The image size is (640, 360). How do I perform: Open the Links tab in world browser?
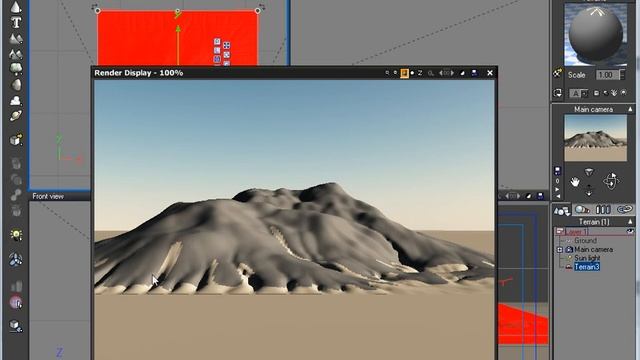coord(624,210)
